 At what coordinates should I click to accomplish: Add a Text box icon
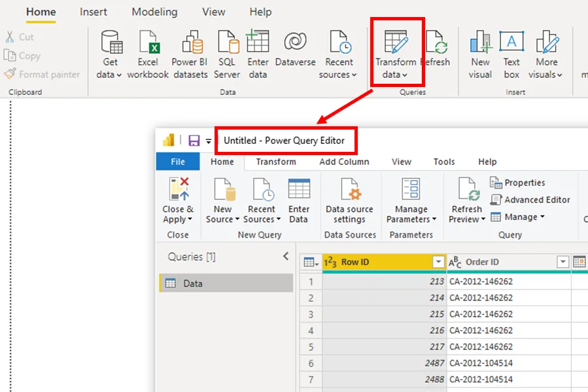click(511, 41)
